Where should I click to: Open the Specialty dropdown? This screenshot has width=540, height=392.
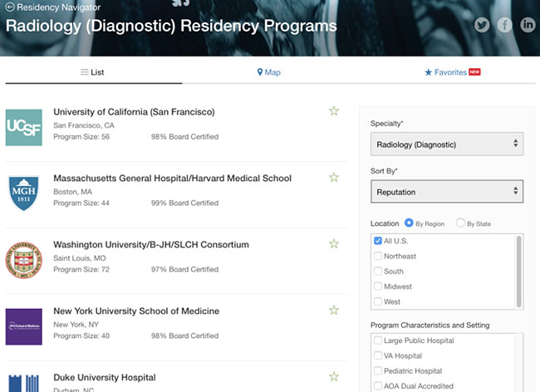tap(447, 144)
